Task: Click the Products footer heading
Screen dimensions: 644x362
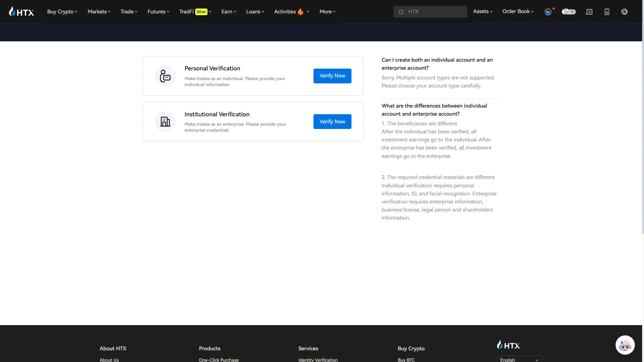Action: pyautogui.click(x=209, y=349)
